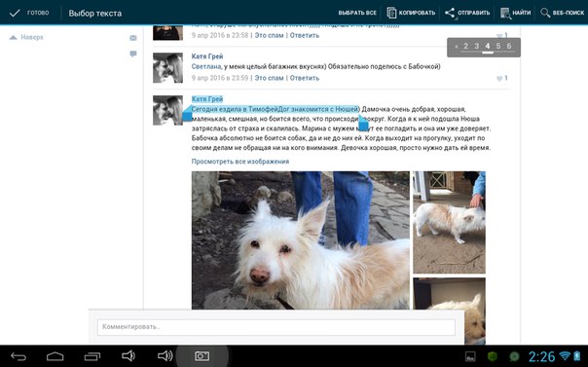The height and width of the screenshot is (367, 588).
Task: Open Катя Грей avatar beside the 23:59 comment
Action: (167, 68)
